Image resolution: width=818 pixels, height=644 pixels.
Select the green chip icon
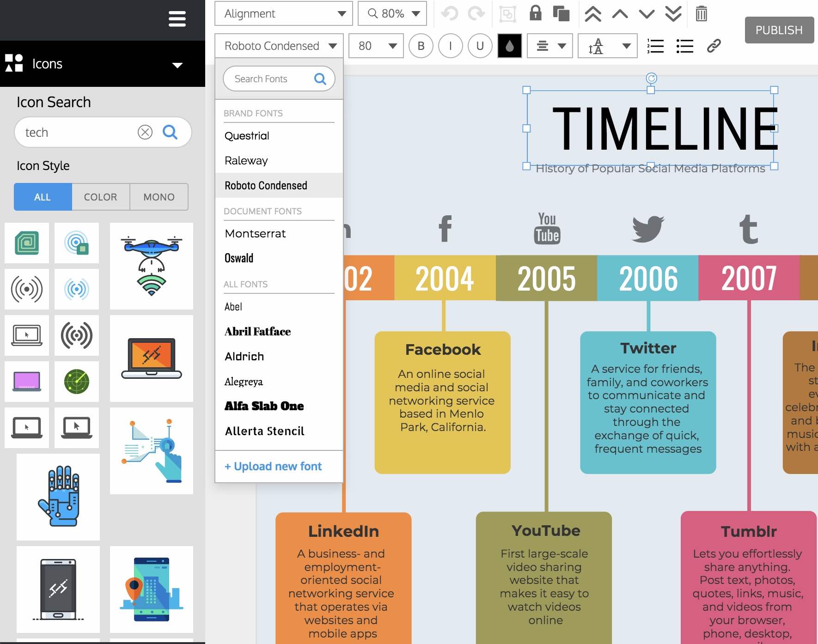click(x=27, y=243)
